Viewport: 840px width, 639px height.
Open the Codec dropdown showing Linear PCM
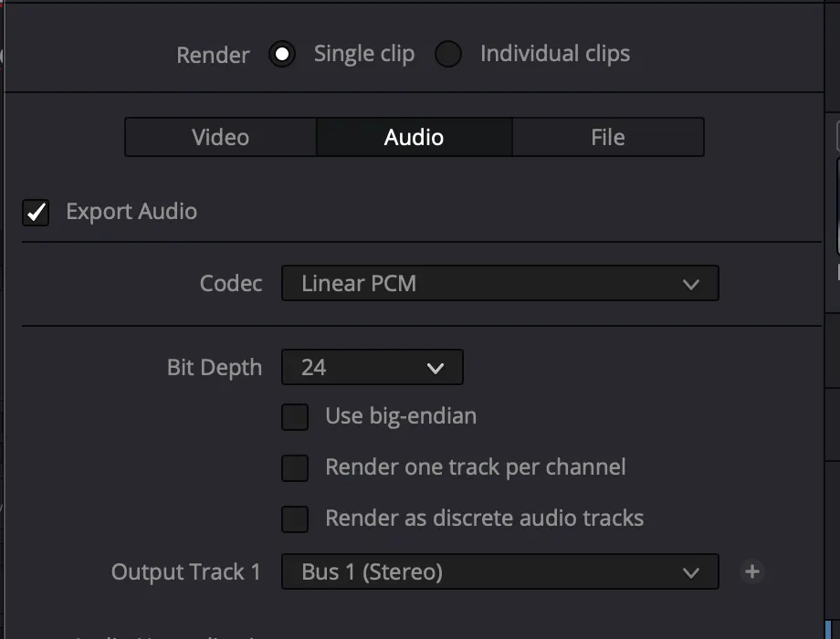499,284
